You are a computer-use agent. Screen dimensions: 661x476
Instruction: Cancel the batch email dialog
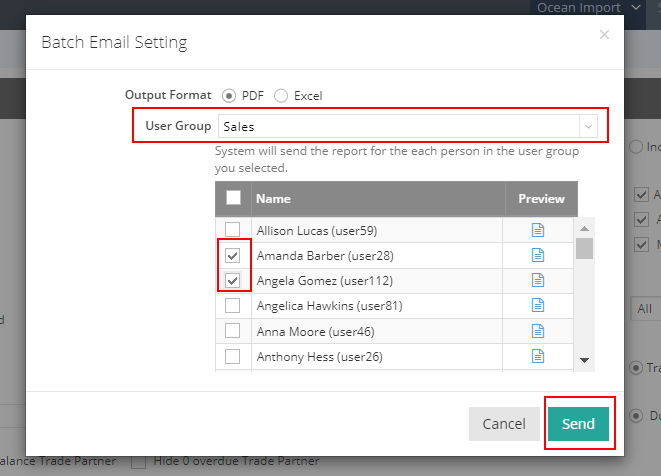coord(504,423)
